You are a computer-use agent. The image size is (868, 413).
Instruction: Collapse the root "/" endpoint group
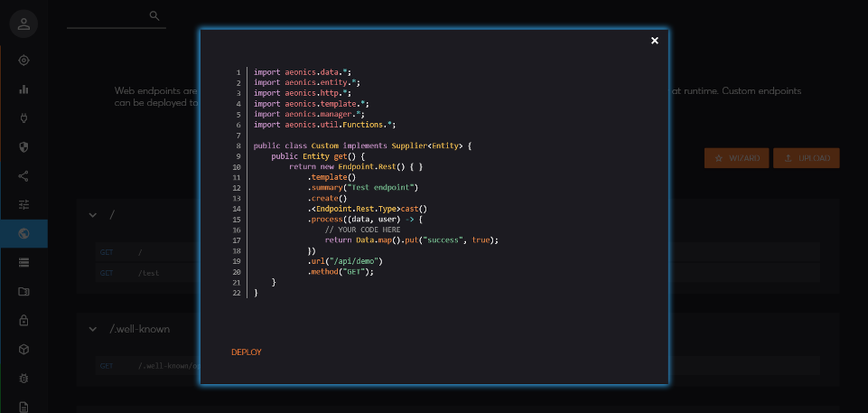pos(92,215)
